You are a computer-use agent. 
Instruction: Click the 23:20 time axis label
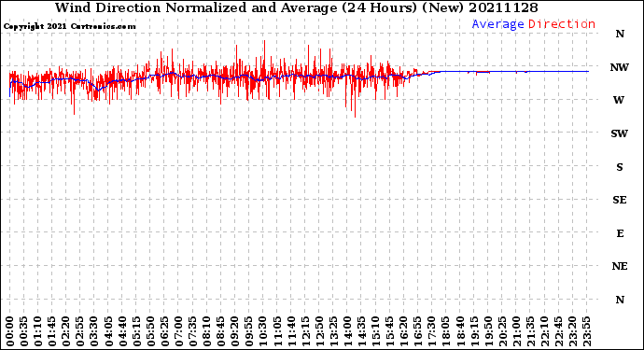click(x=572, y=332)
